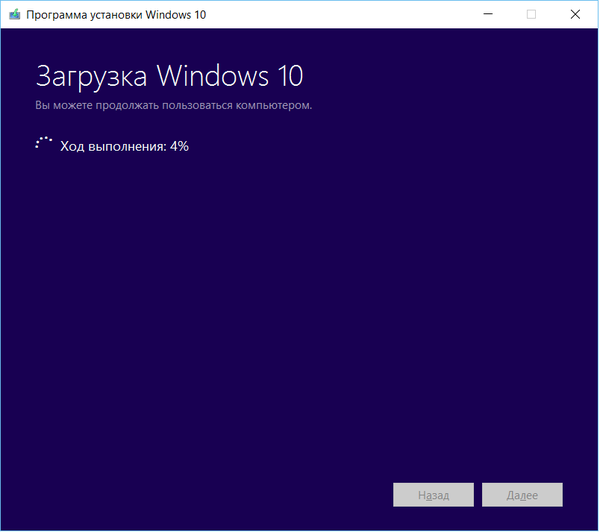Click the "Программа установки Windows 10" window title

pos(116,15)
